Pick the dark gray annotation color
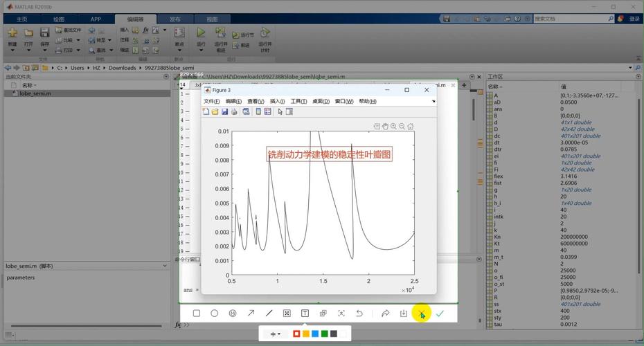644x346 pixels. 334,334
